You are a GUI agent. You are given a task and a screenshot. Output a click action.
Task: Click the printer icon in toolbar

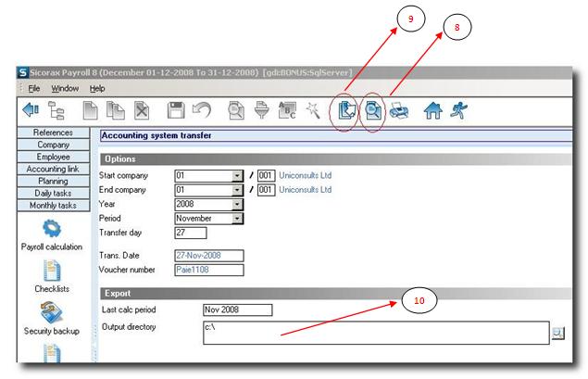(398, 111)
